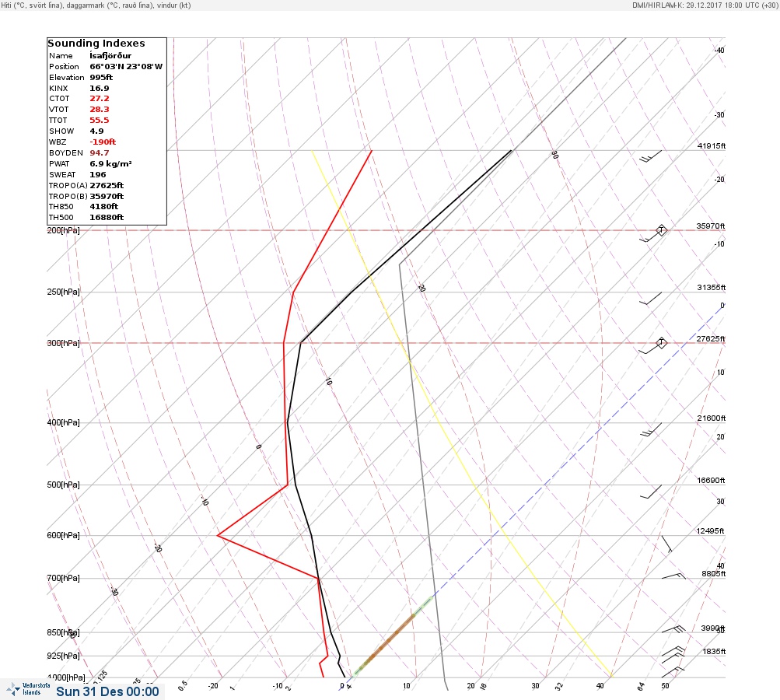The image size is (780, 700).
Task: Click the 12495ft height label
Action: point(710,531)
